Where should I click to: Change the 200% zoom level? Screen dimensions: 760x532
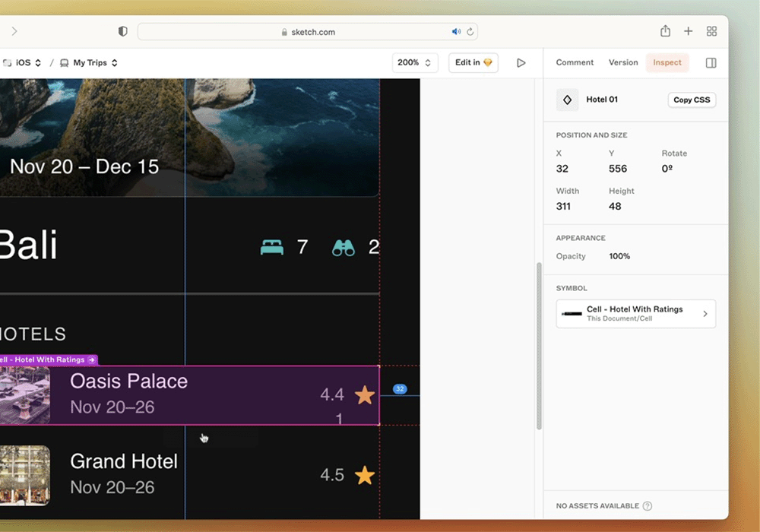(x=415, y=62)
